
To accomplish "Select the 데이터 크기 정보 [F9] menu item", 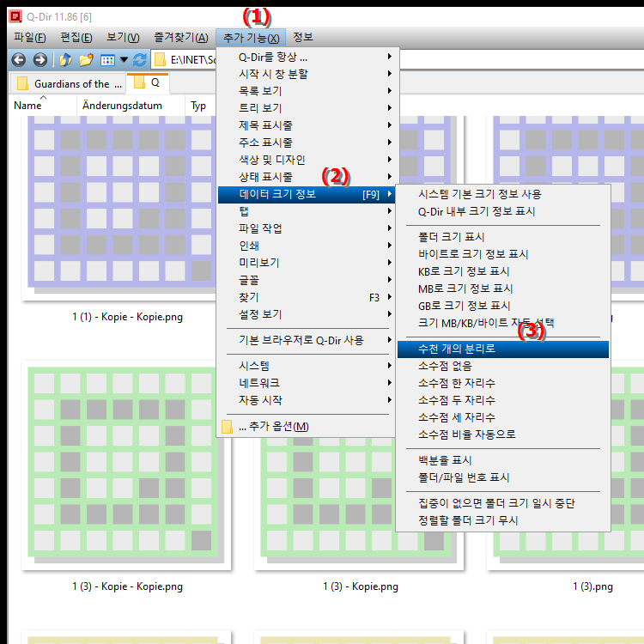I will (306, 194).
